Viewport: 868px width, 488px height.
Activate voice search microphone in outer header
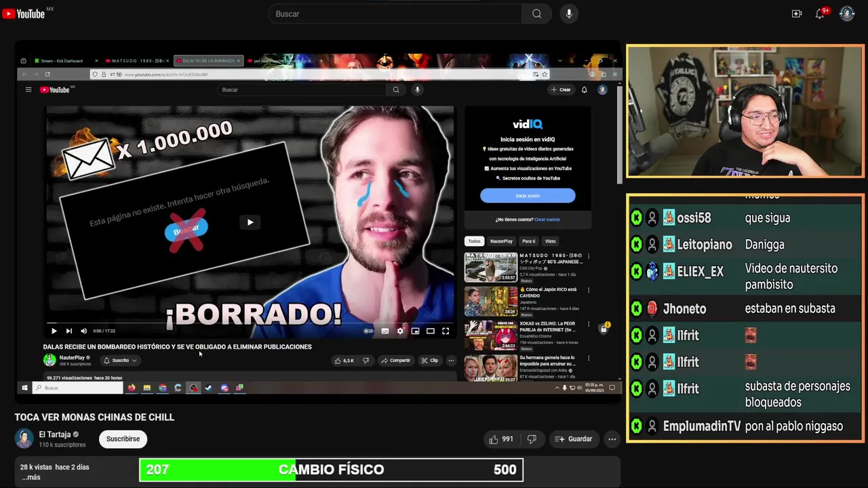pyautogui.click(x=569, y=14)
